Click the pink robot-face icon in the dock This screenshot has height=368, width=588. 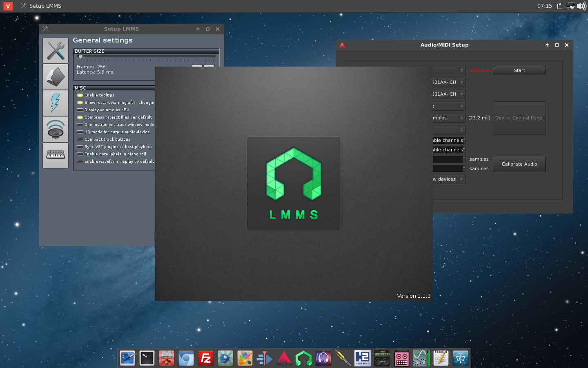(x=402, y=358)
